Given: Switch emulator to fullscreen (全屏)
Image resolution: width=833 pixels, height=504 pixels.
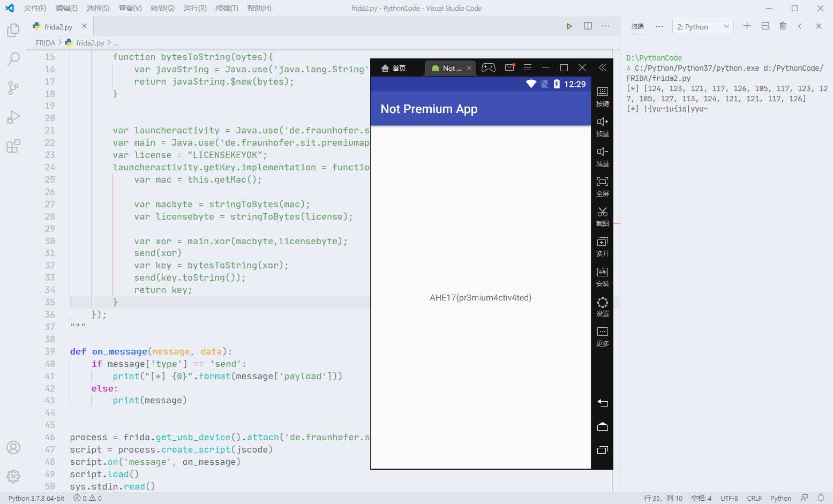Looking at the screenshot, I should point(603,186).
